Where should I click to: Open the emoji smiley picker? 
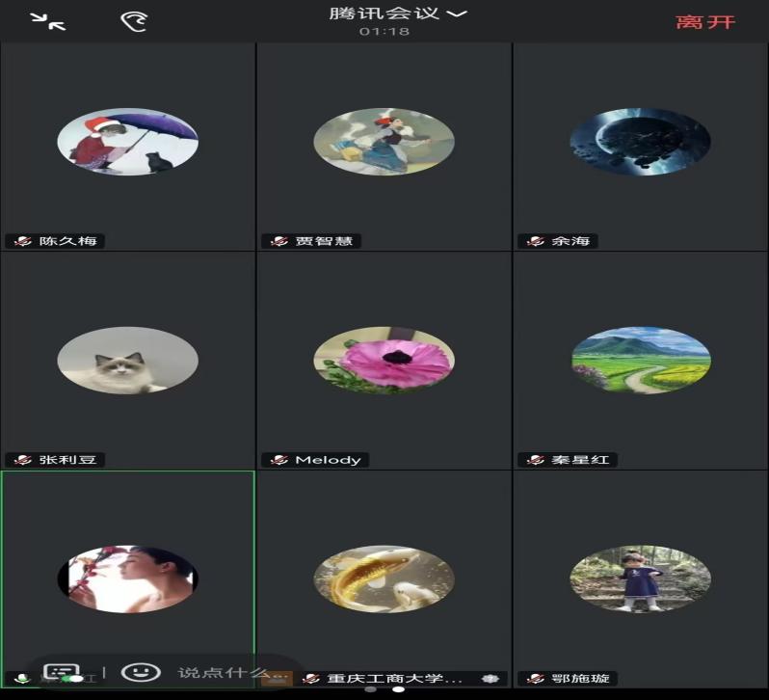click(x=141, y=672)
